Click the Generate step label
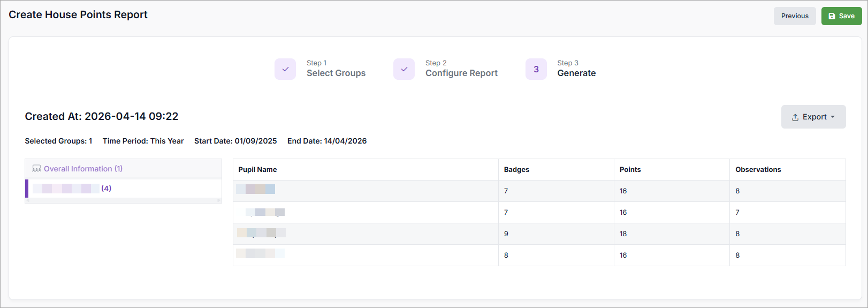 click(x=576, y=73)
